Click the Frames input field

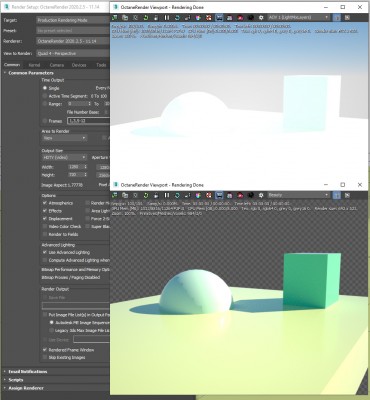pyautogui.click(x=88, y=121)
